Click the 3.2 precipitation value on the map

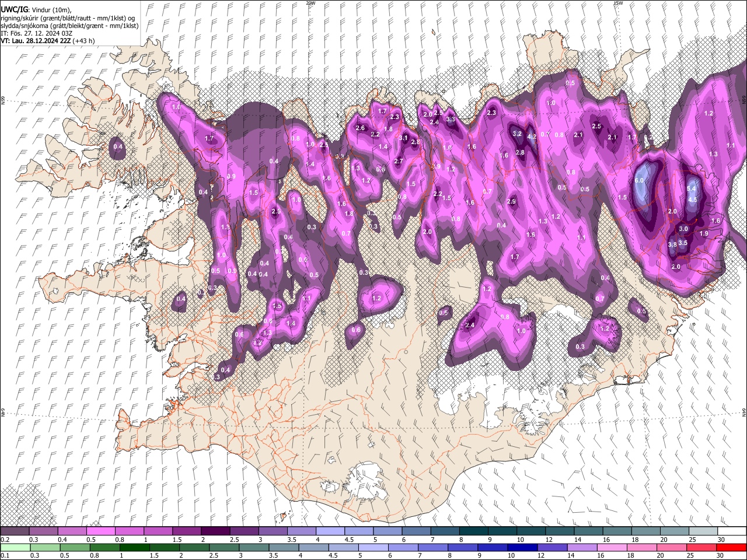[517, 134]
